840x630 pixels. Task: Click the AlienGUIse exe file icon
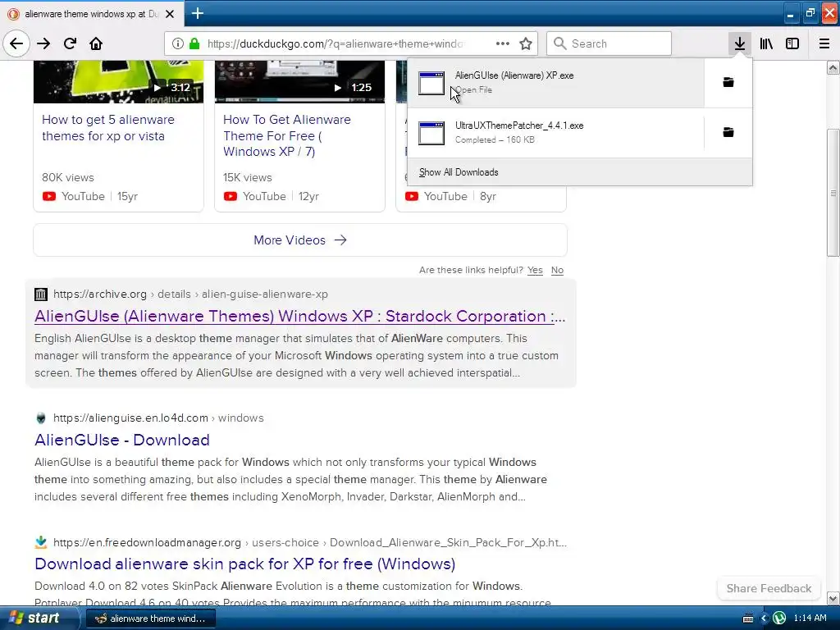click(431, 83)
